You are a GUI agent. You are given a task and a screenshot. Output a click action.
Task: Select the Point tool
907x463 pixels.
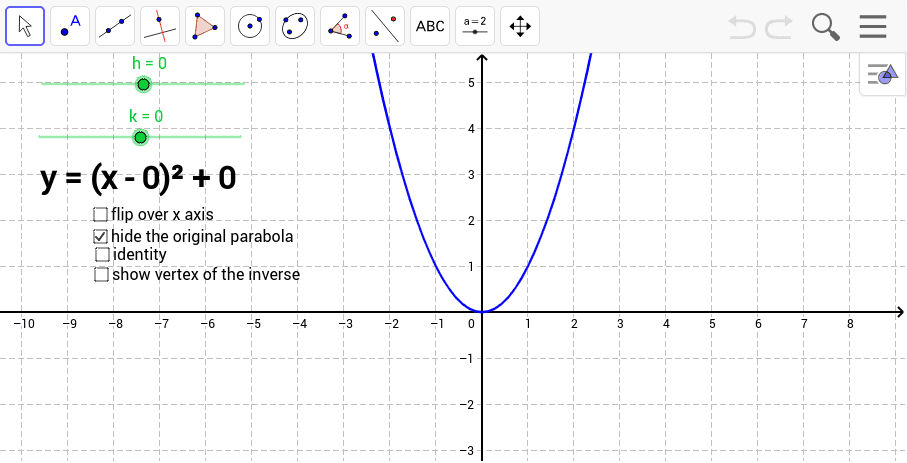[x=70, y=26]
